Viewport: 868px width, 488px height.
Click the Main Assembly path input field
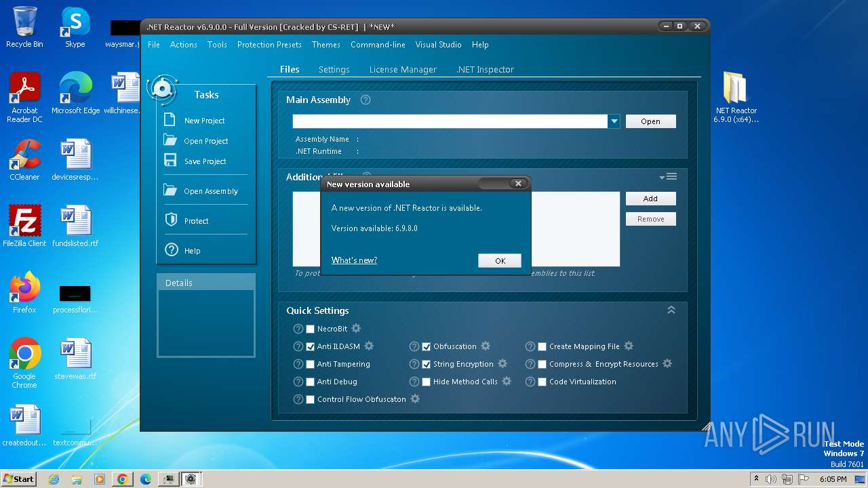coord(450,121)
